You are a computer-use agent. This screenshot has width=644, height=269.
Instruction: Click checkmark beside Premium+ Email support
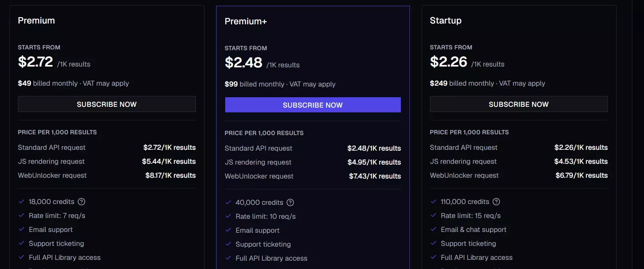228,230
